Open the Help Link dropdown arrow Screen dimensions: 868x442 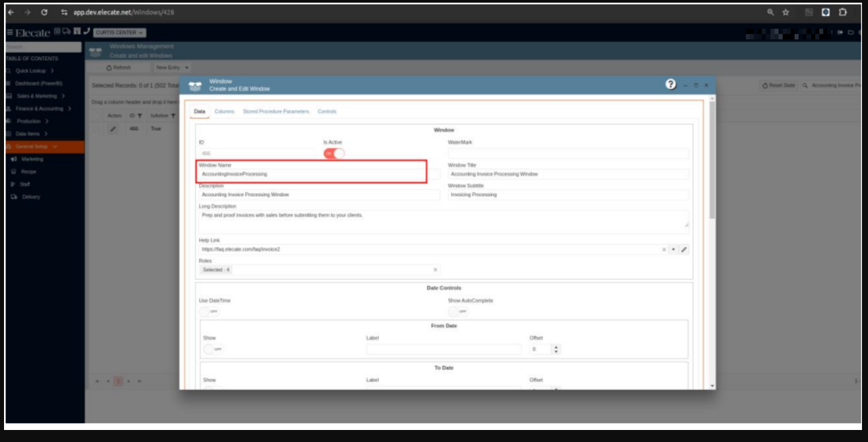673,250
